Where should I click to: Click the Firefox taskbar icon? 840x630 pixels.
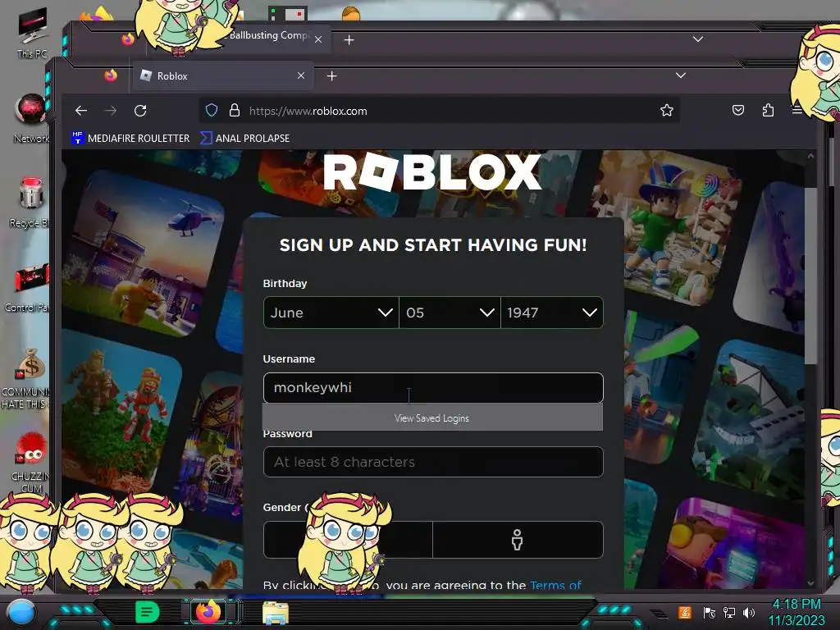tap(209, 611)
